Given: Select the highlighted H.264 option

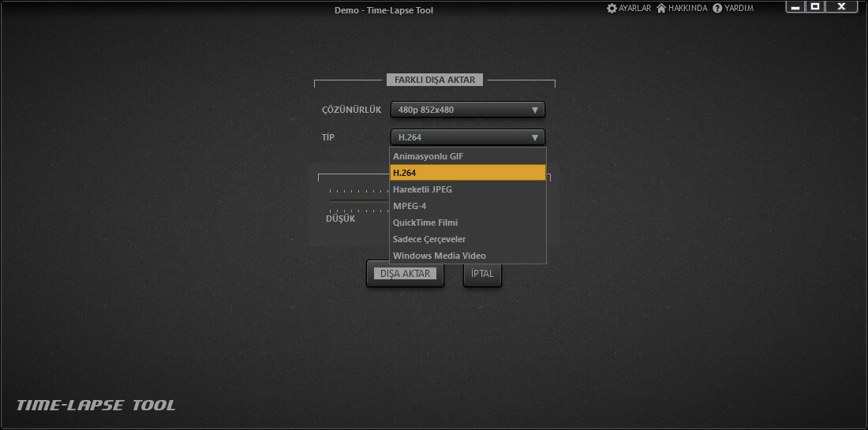Looking at the screenshot, I should [467, 173].
